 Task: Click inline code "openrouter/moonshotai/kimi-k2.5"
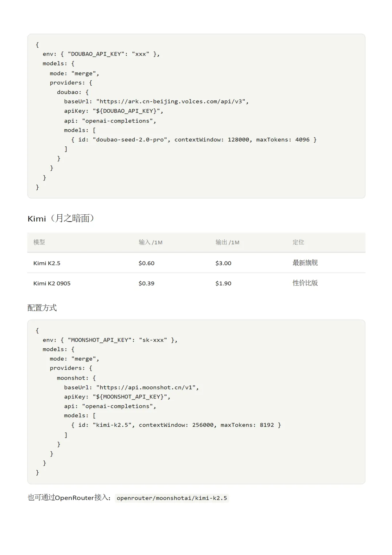click(172, 498)
